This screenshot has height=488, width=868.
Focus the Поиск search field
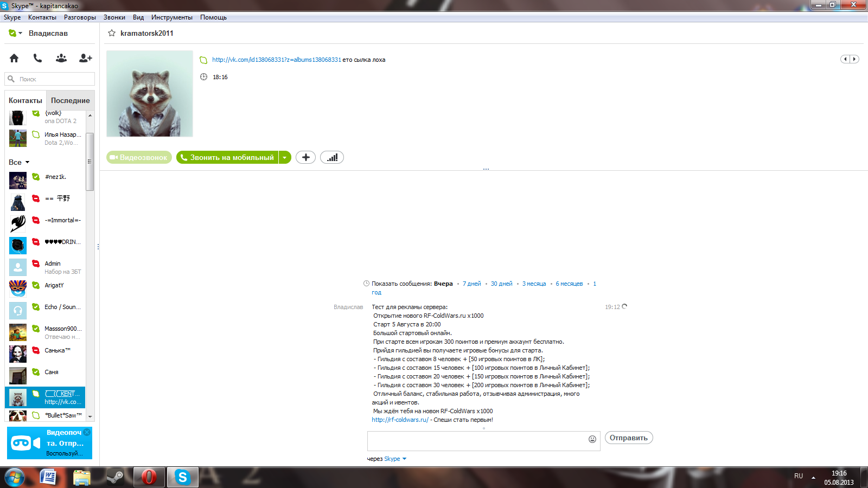(x=50, y=79)
